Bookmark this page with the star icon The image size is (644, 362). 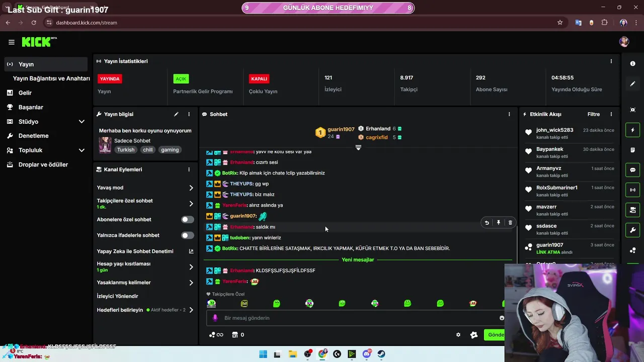click(560, 23)
